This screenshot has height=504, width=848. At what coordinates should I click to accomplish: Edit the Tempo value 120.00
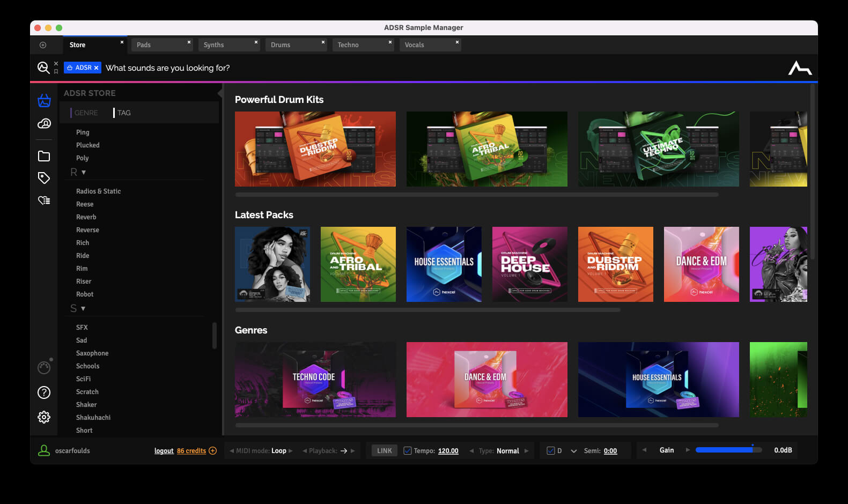pyautogui.click(x=448, y=451)
